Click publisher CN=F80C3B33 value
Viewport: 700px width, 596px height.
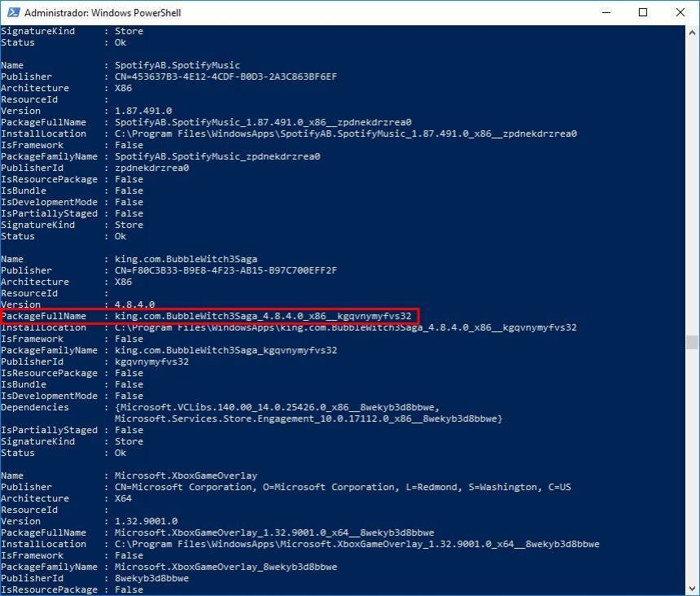226,270
